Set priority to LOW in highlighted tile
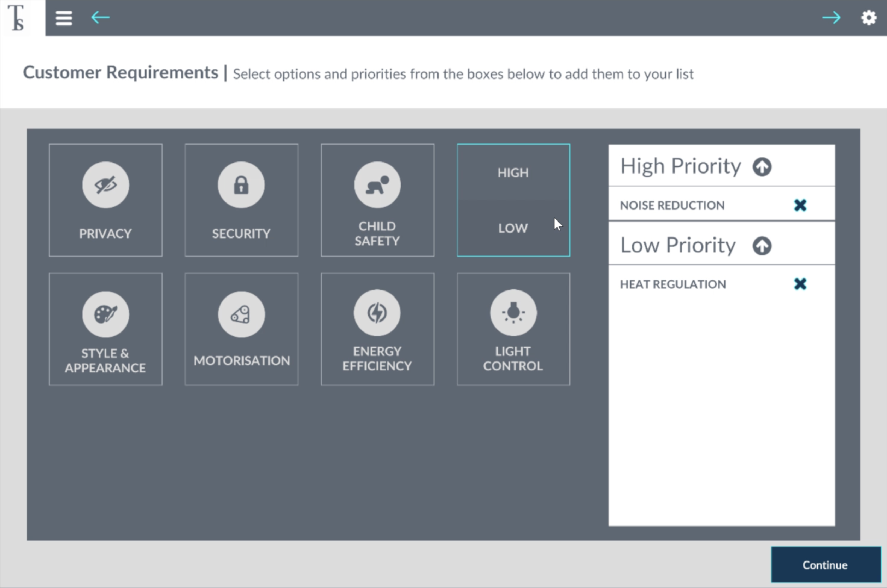Screen dimensions: 887x588 click(x=513, y=228)
